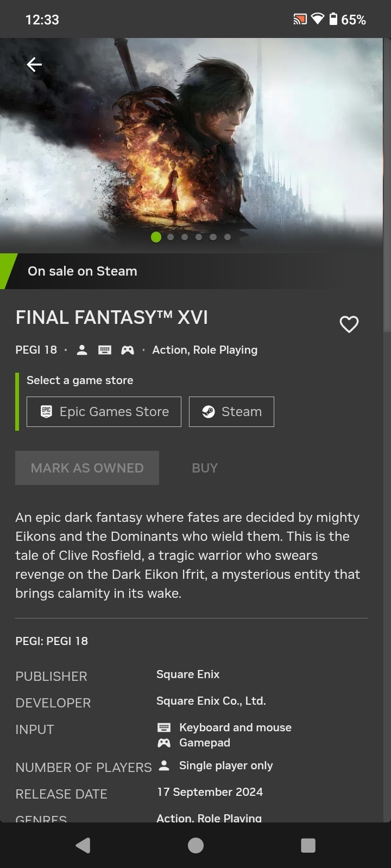Open the On sale on Steam banner
This screenshot has height=868, width=391.
coord(83,271)
